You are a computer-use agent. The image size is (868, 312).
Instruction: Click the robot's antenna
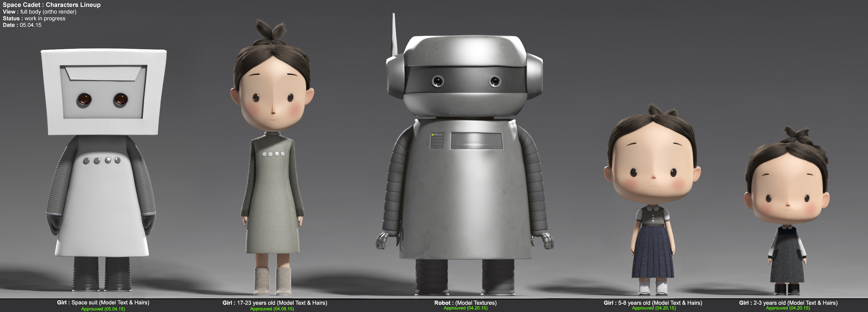click(394, 35)
